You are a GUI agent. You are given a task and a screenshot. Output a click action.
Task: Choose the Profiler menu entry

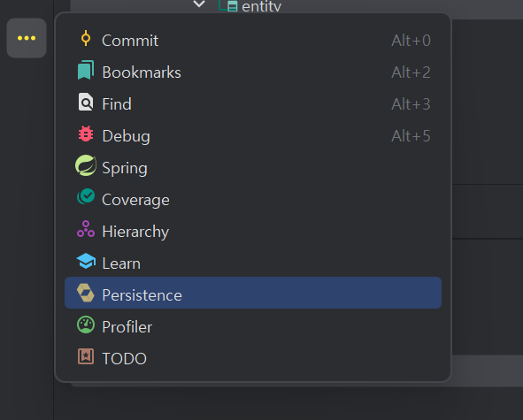(253, 327)
